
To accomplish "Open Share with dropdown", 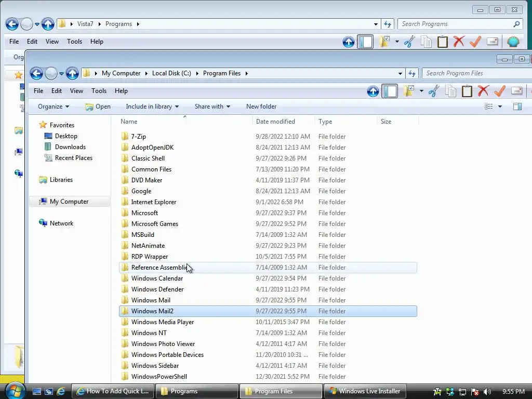I will coord(212,107).
